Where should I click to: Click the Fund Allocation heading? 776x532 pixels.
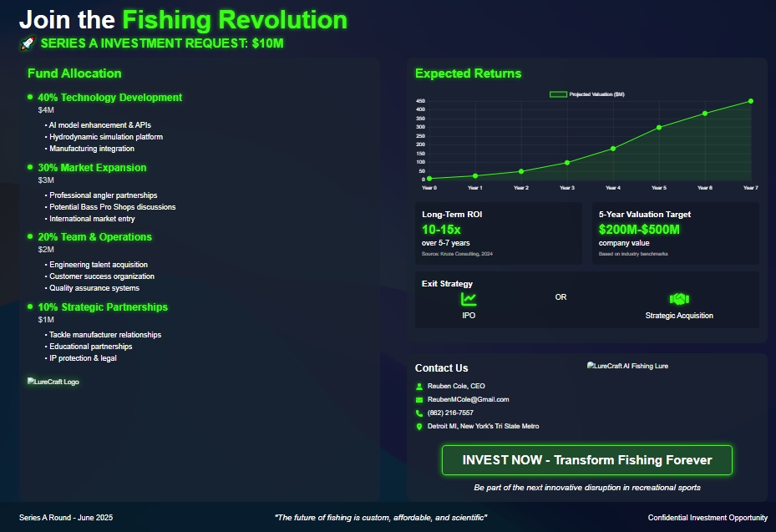[74, 73]
